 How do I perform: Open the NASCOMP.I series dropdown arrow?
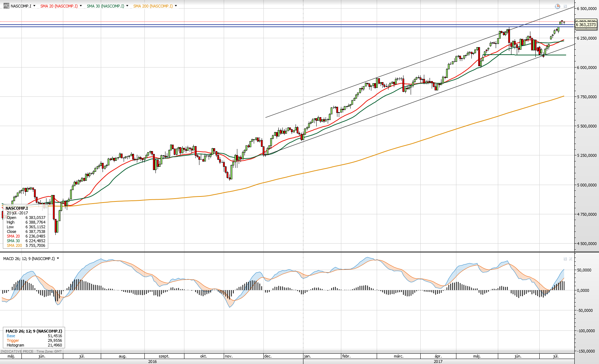(x=34, y=6)
